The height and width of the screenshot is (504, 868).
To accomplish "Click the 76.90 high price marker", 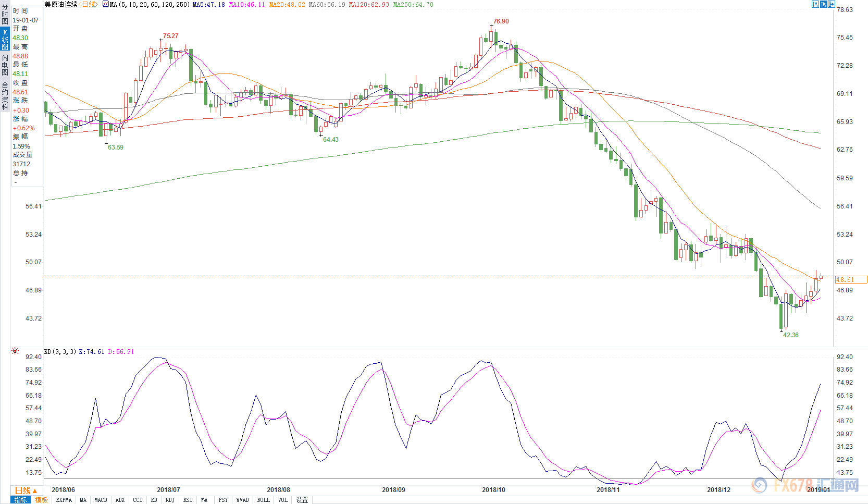I will 501,21.
